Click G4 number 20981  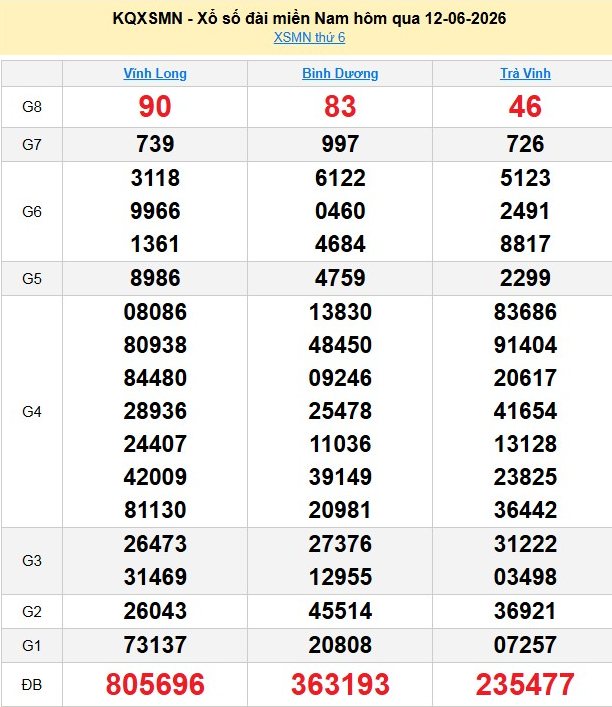340,510
